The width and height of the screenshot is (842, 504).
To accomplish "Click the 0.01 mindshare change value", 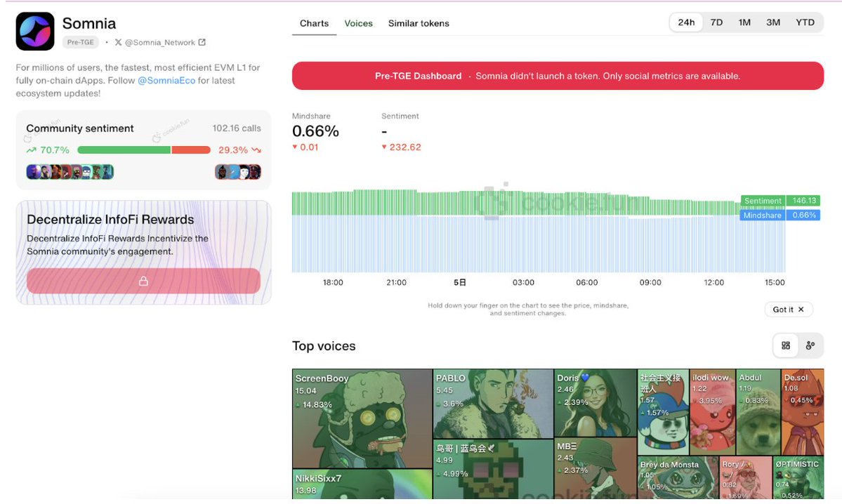I will 309,147.
